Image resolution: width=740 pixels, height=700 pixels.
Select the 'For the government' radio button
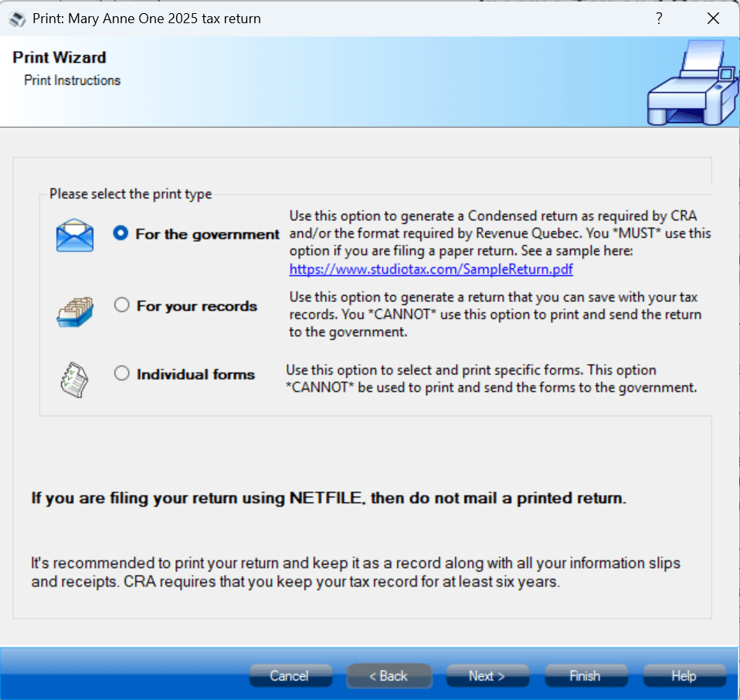click(121, 233)
